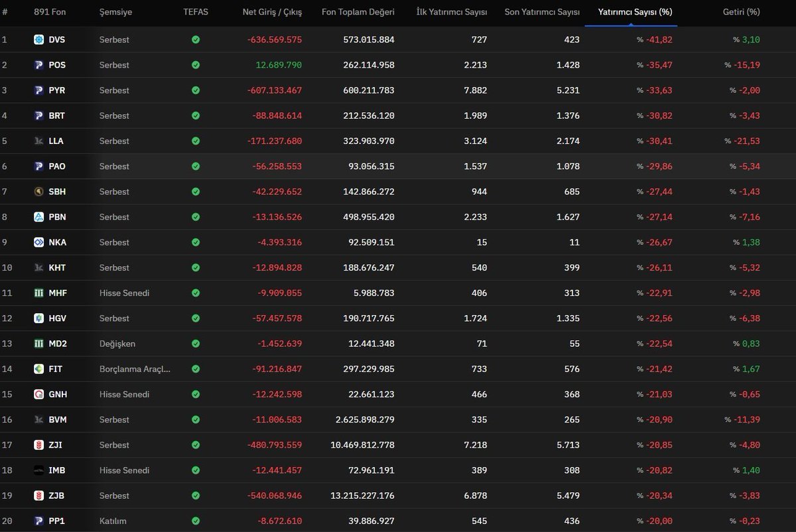The width and height of the screenshot is (796, 532).
Task: Click the POS fund logo icon
Action: (38, 65)
